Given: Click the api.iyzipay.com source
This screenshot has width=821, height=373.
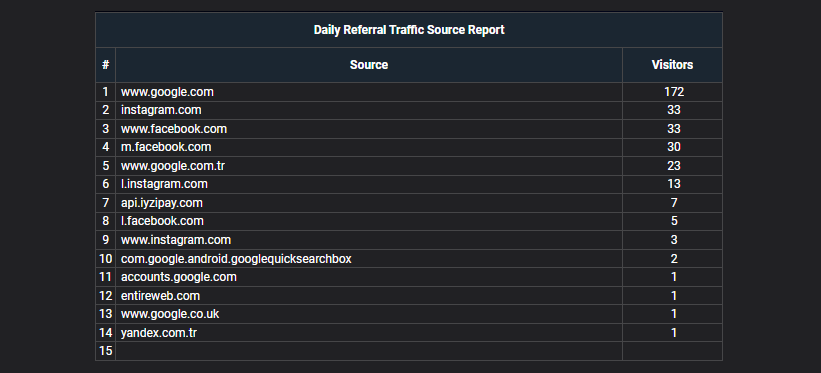Looking at the screenshot, I should [x=161, y=203].
